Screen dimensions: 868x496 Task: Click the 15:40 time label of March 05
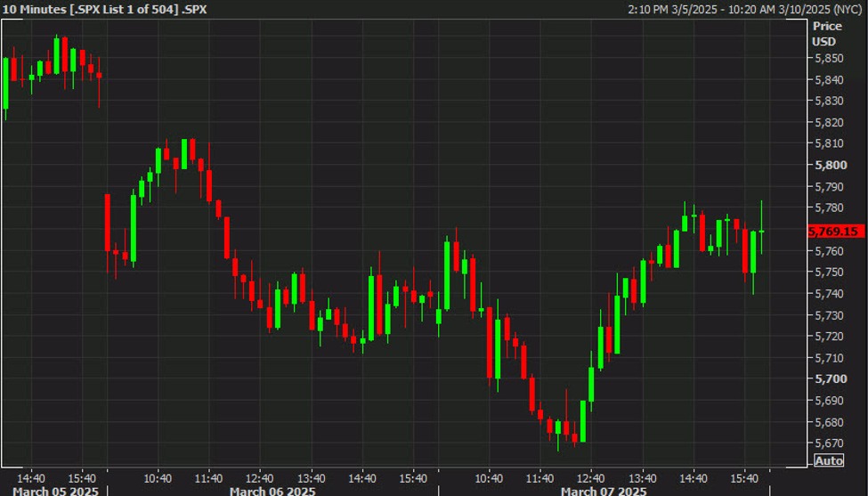[82, 477]
